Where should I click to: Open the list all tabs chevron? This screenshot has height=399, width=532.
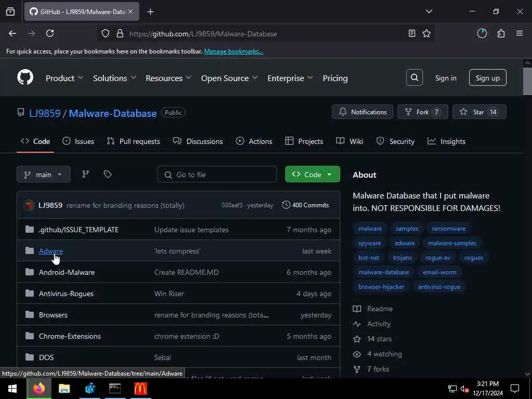pyautogui.click(x=429, y=11)
